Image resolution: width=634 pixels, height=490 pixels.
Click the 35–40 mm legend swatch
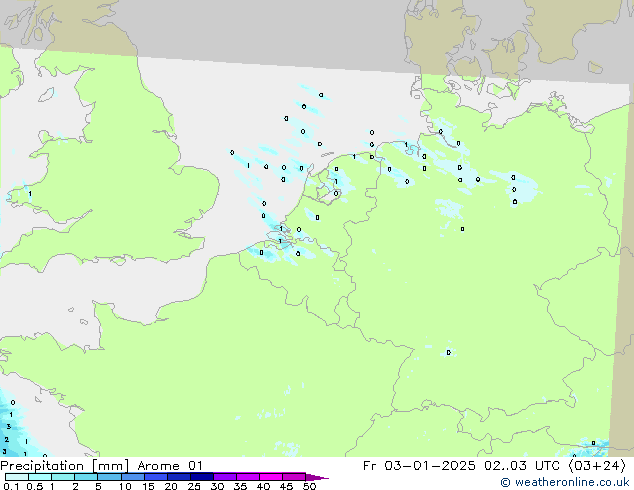248,477
